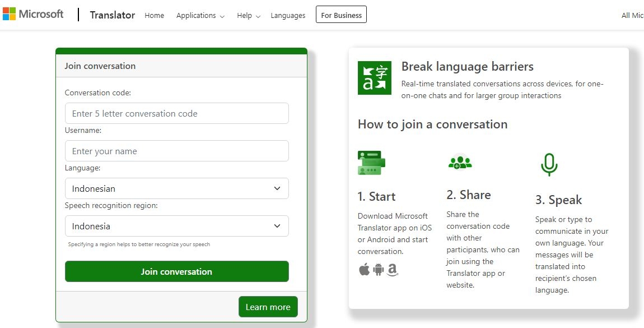Image resolution: width=644 pixels, height=328 pixels.
Task: Click the For Business button
Action: (x=341, y=15)
